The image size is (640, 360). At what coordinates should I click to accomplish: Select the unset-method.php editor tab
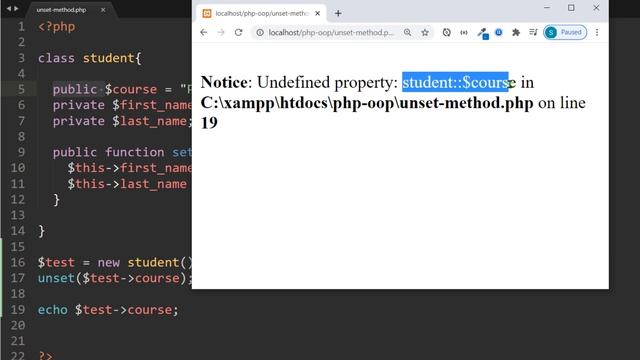pyautogui.click(x=61, y=10)
